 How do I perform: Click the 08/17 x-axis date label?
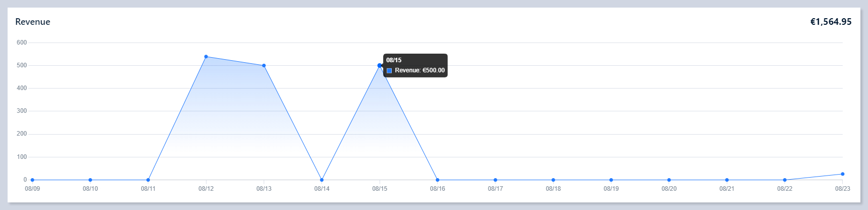coord(495,189)
